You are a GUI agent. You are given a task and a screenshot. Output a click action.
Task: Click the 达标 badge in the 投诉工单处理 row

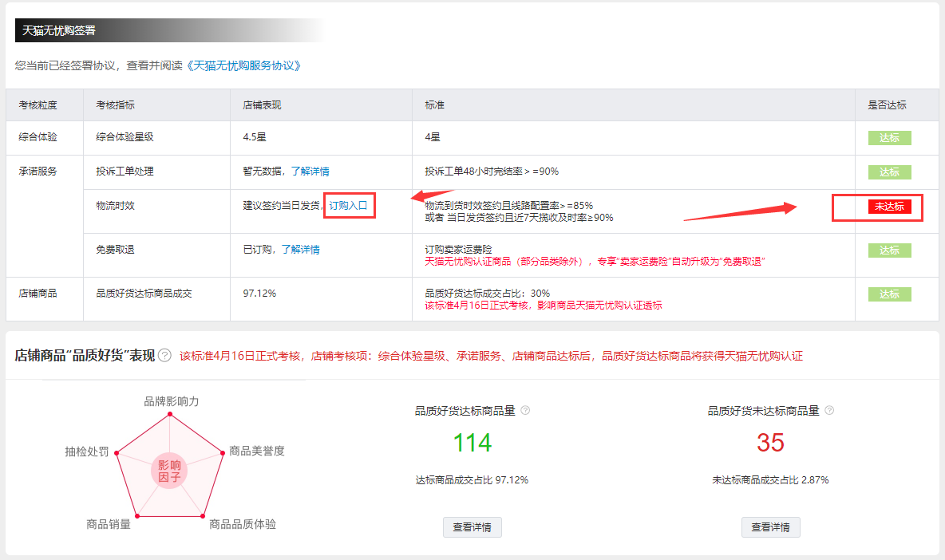[890, 172]
